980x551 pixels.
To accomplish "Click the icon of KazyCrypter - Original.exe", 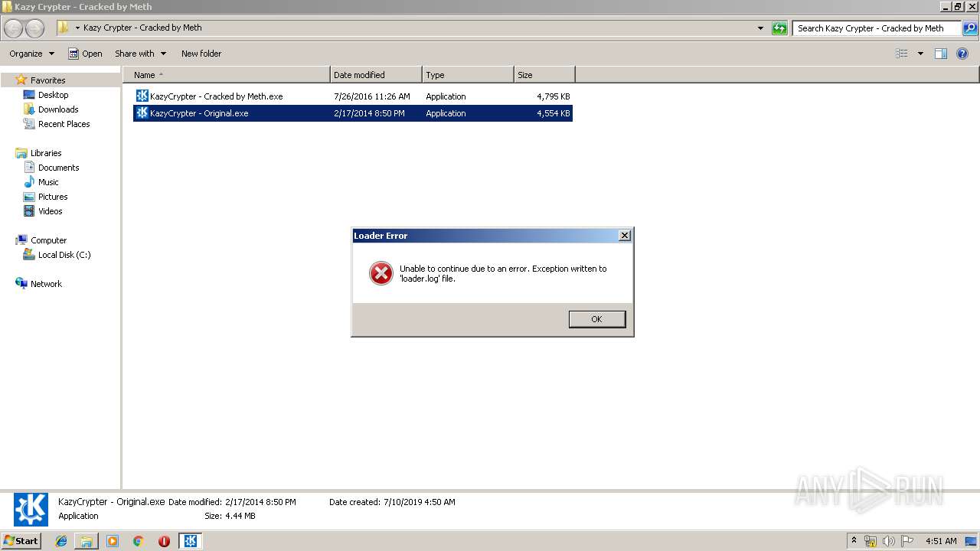I will (x=142, y=112).
